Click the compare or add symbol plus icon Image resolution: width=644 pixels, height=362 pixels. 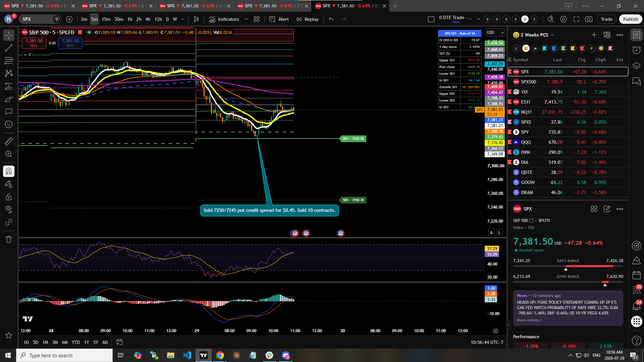(x=69, y=19)
